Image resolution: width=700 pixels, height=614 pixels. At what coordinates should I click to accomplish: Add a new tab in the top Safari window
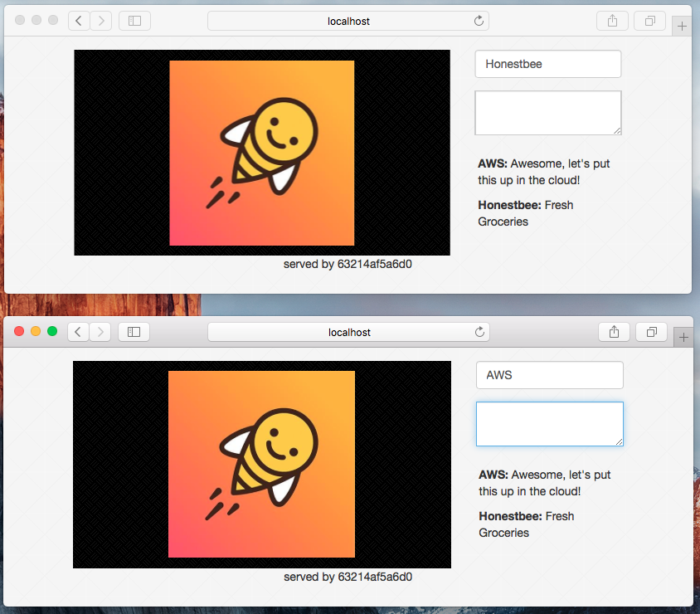[x=682, y=27]
